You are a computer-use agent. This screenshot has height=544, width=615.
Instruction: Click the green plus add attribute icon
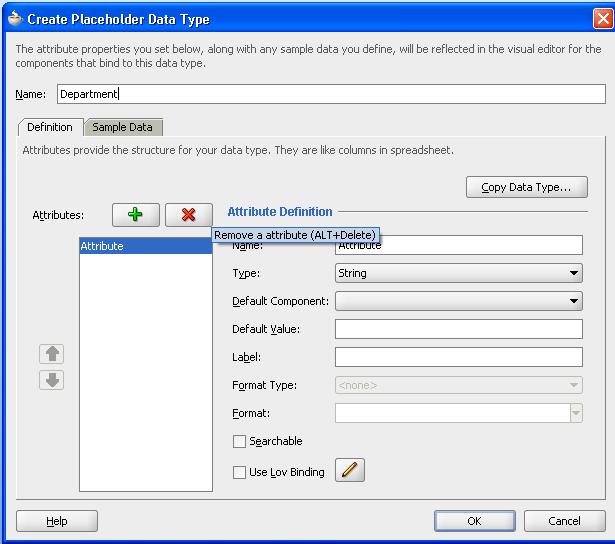point(135,214)
